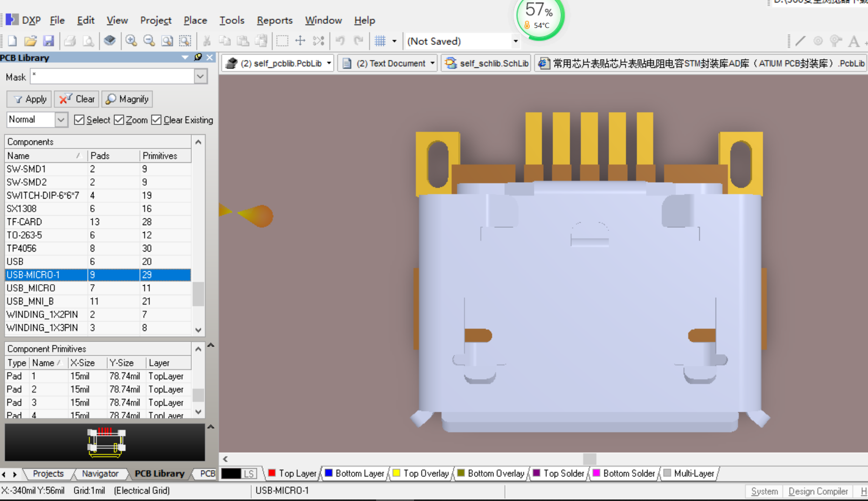Click the Undo arrow icon
The height and width of the screenshot is (501, 868).
click(x=340, y=40)
